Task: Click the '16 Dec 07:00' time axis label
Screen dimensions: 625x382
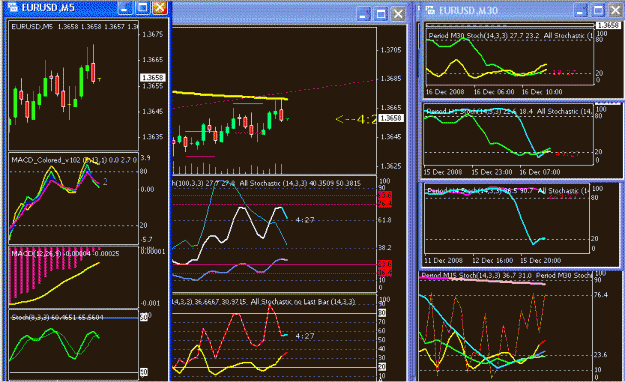Action: tap(540, 172)
